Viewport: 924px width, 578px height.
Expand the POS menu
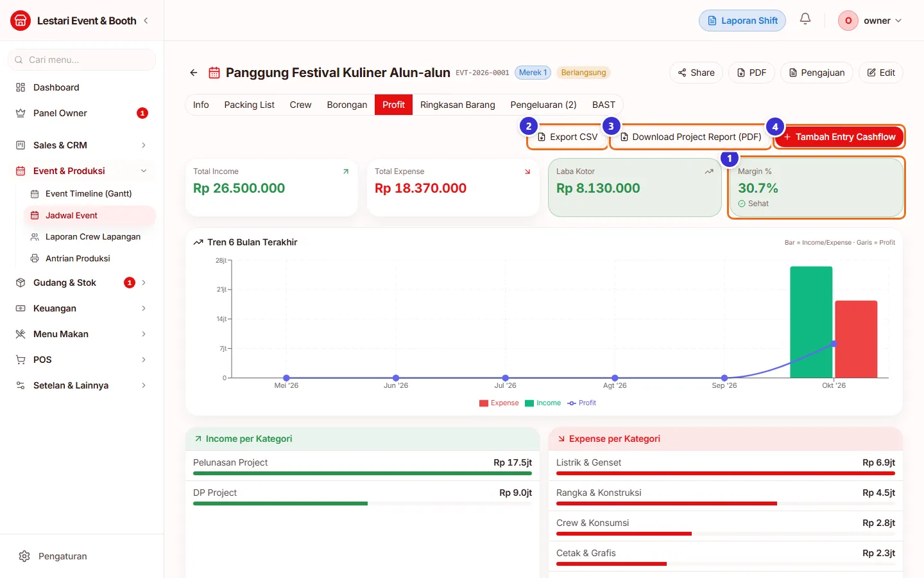pyautogui.click(x=81, y=360)
